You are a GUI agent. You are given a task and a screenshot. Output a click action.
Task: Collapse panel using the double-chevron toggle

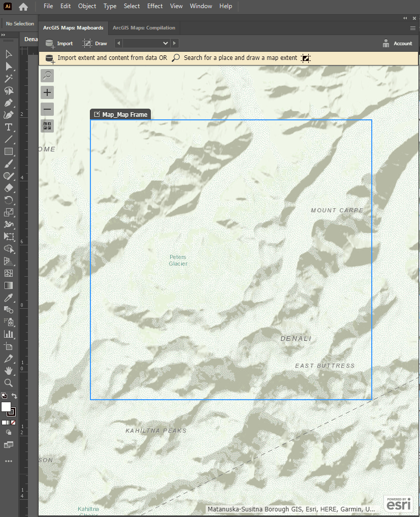coord(405,18)
